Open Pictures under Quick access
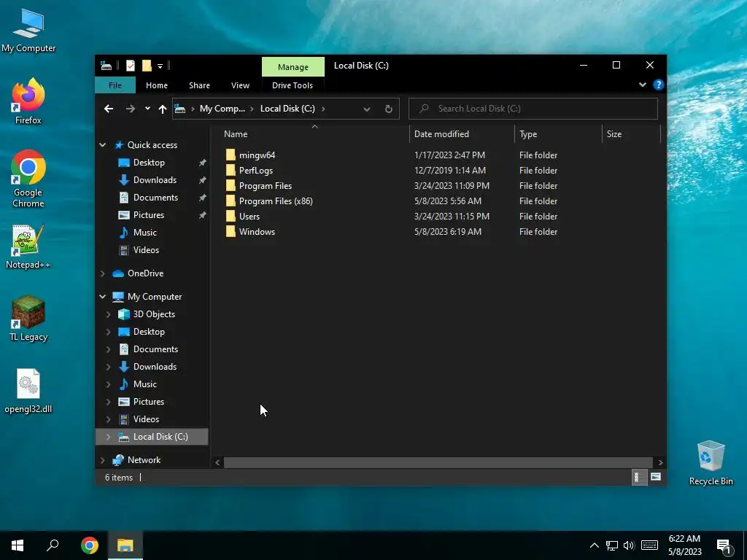Image resolution: width=747 pixels, height=560 pixels. pos(149,215)
